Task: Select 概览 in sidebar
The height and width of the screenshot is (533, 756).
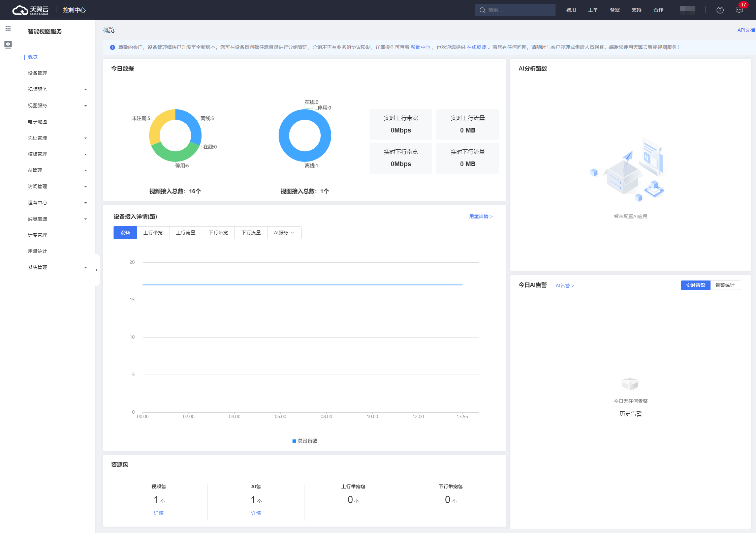Action: pyautogui.click(x=33, y=57)
